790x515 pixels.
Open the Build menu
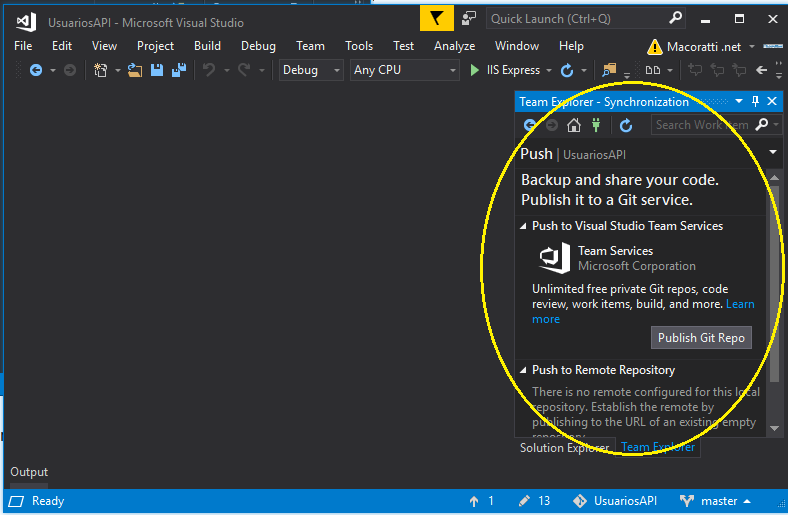point(208,46)
